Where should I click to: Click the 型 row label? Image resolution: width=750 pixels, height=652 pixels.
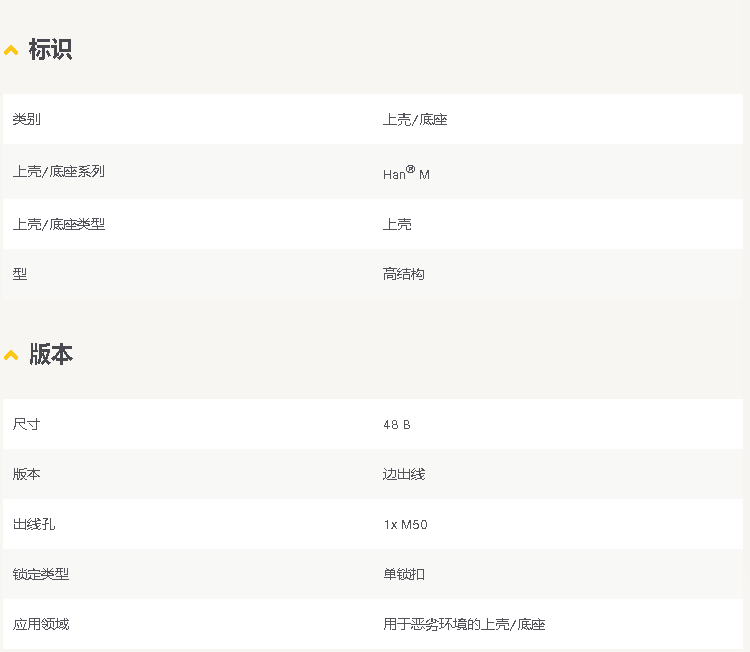coord(20,274)
